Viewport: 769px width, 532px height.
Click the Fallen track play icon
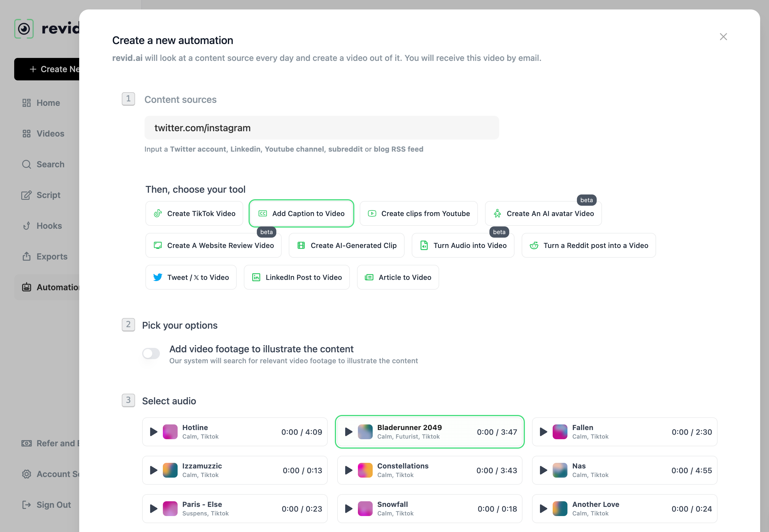tap(543, 432)
